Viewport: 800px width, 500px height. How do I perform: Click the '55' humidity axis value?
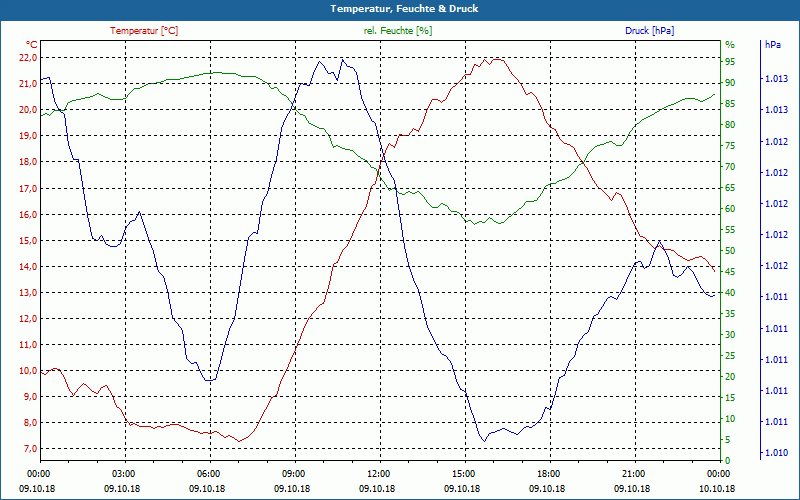click(x=730, y=231)
